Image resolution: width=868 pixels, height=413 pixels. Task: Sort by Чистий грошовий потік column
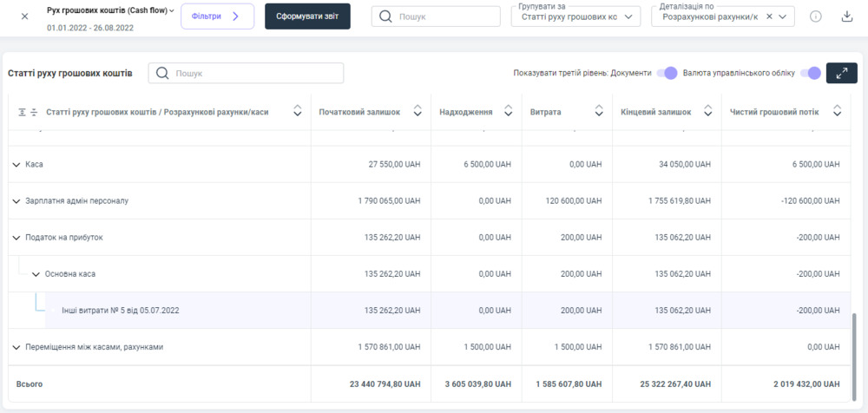pos(837,112)
